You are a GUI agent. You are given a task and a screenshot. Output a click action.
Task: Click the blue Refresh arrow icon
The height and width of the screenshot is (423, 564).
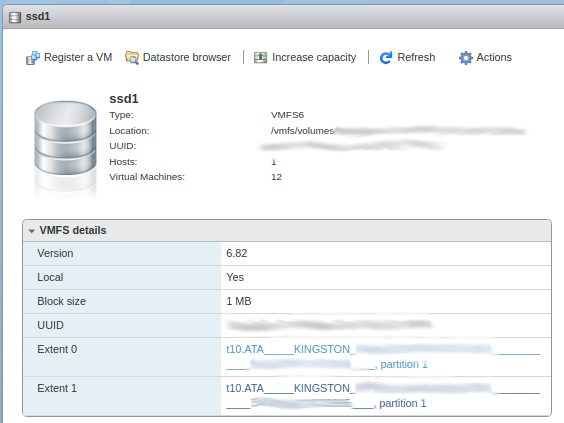(x=386, y=58)
